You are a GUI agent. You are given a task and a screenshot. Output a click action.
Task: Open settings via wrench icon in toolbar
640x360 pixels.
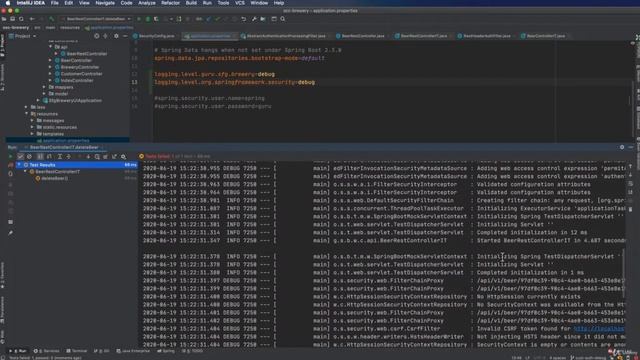[254, 19]
